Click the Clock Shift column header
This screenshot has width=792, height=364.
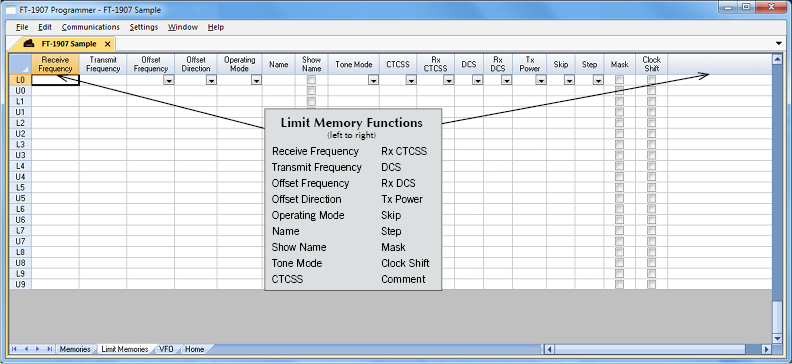pyautogui.click(x=652, y=64)
